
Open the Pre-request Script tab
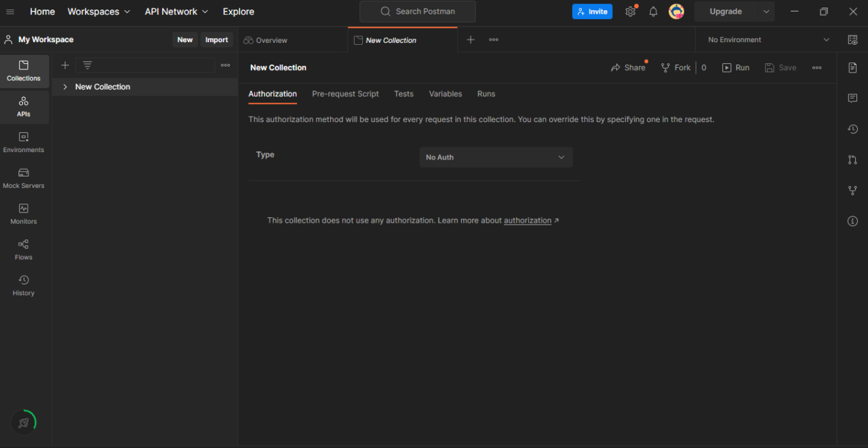pos(345,94)
